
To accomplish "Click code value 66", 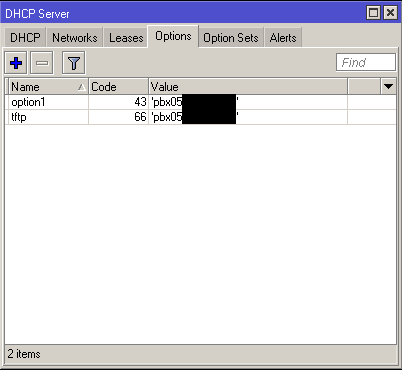I will tap(140, 117).
